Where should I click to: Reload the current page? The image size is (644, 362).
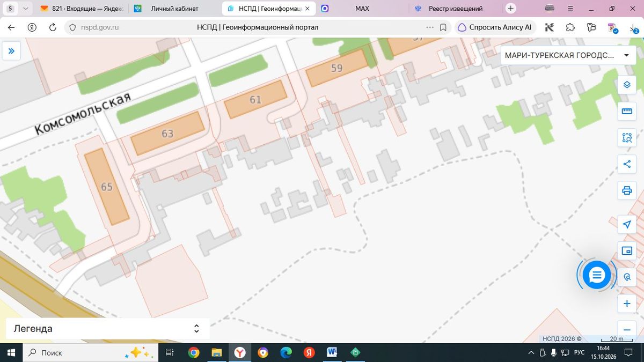pos(53,27)
